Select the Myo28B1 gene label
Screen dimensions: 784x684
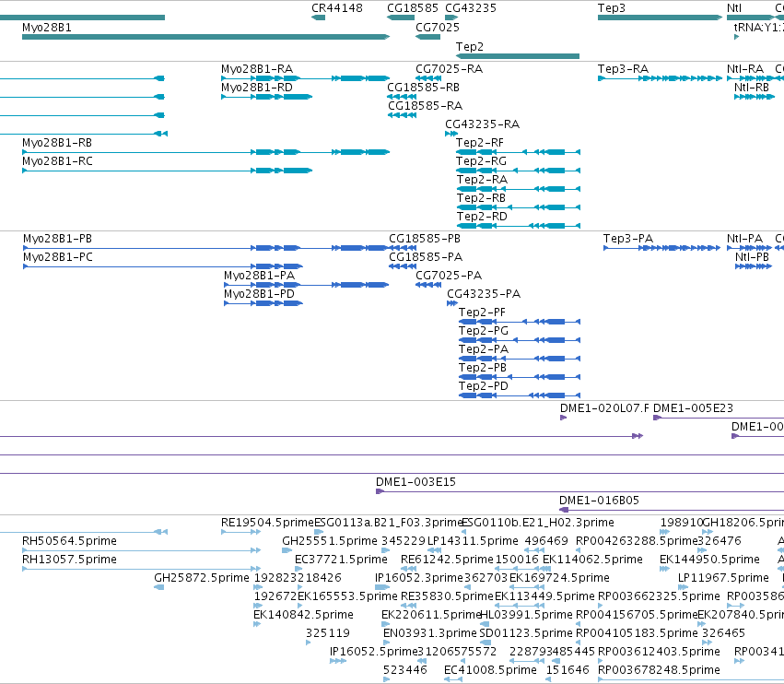coord(46,27)
